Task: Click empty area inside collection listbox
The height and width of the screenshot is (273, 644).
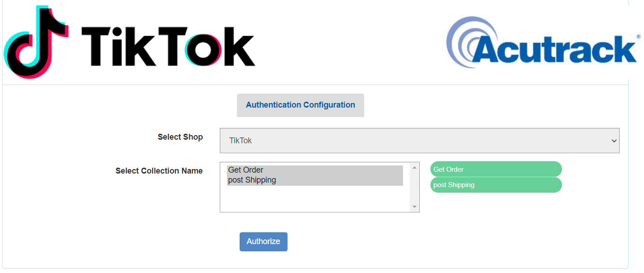Action: coord(315,199)
